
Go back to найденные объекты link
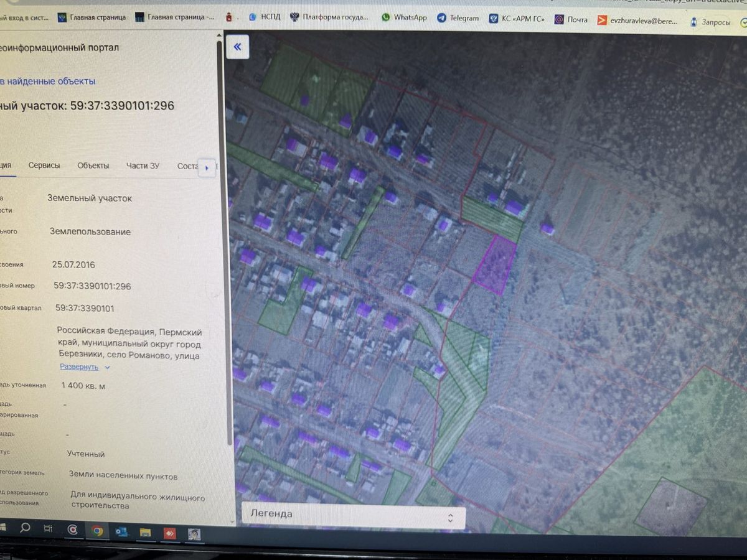tap(47, 81)
